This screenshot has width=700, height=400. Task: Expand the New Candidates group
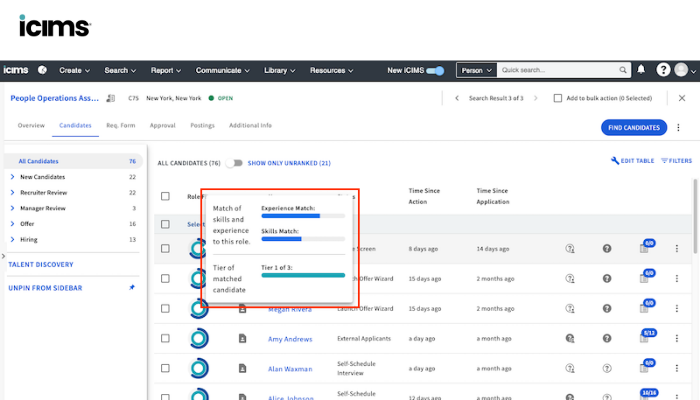pyautogui.click(x=12, y=177)
